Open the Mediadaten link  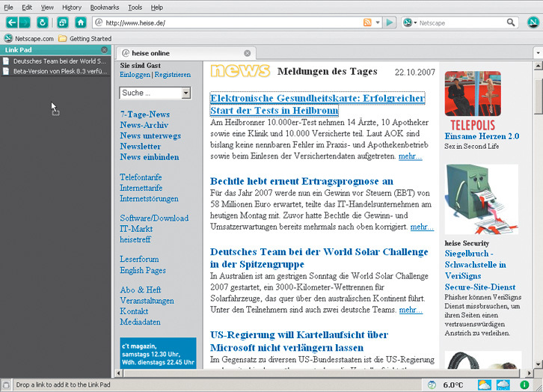pyautogui.click(x=141, y=322)
